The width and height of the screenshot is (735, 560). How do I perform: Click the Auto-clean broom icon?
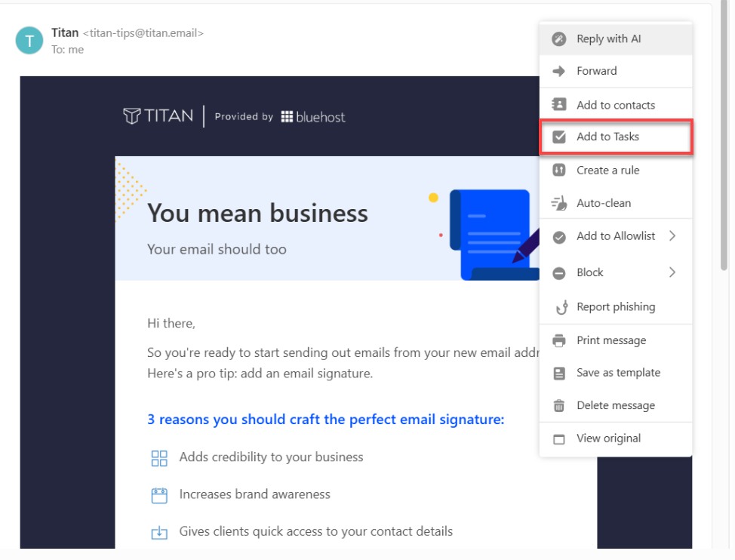pos(558,203)
